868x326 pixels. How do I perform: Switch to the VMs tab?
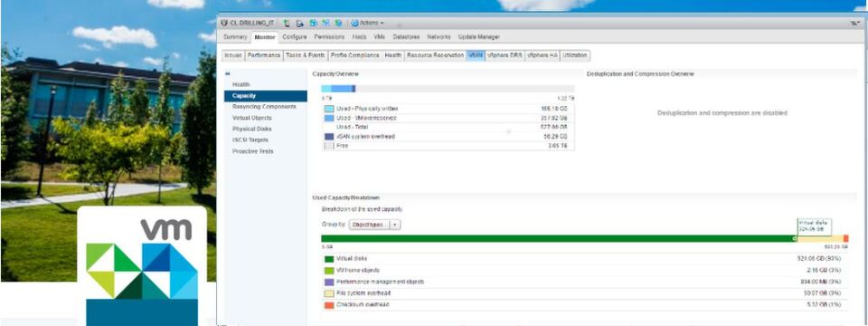pos(379,37)
